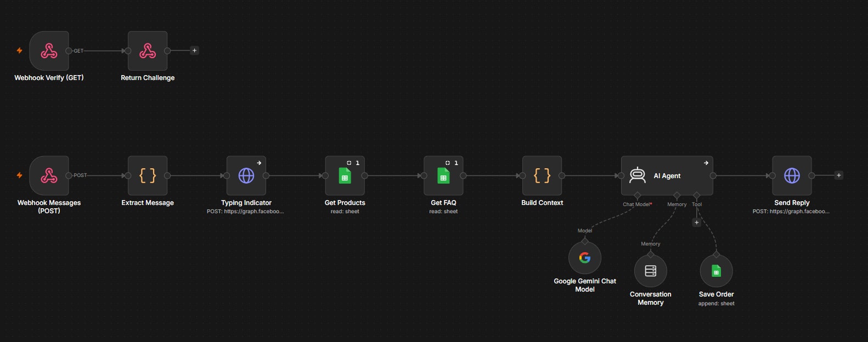Click the Tool connector on AI Agent

point(696,195)
